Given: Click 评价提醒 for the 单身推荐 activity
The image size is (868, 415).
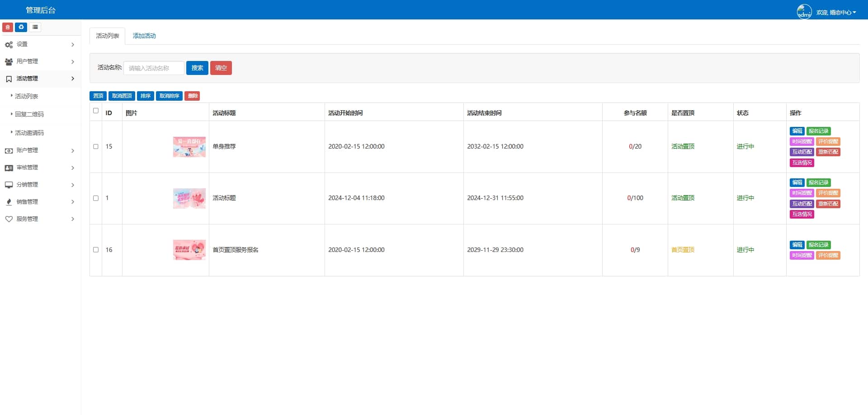Looking at the screenshot, I should [828, 141].
